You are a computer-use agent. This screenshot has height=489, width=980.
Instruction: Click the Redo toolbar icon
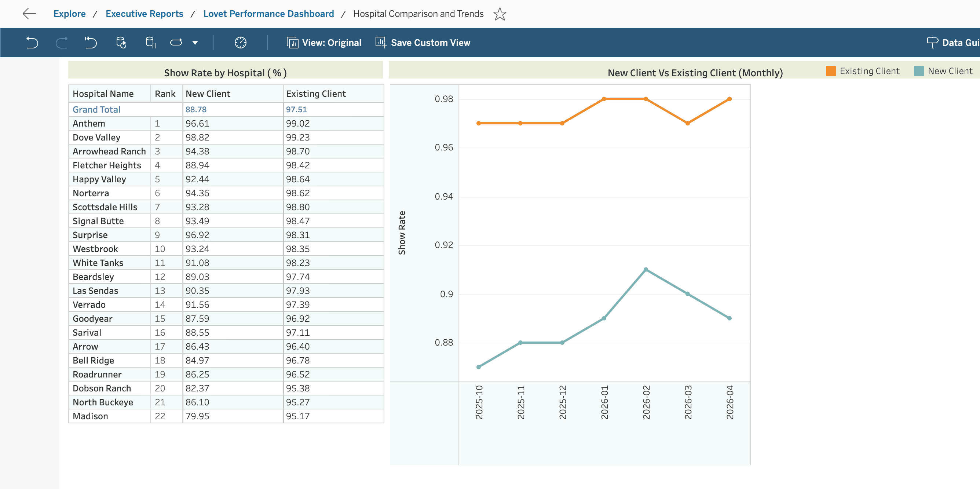(61, 43)
